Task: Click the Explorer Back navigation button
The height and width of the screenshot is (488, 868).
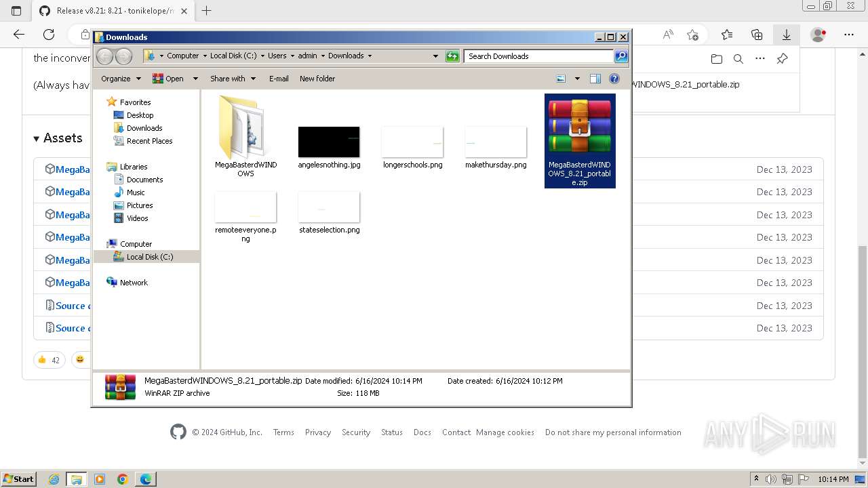Action: tap(104, 56)
